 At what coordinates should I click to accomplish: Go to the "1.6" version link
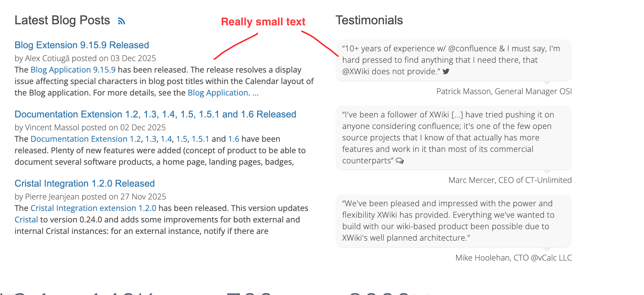coord(233,139)
